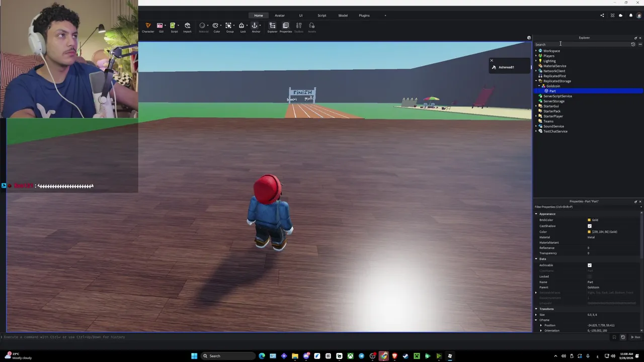Expand the Players tree node
644x362 pixels.
pyautogui.click(x=536, y=56)
